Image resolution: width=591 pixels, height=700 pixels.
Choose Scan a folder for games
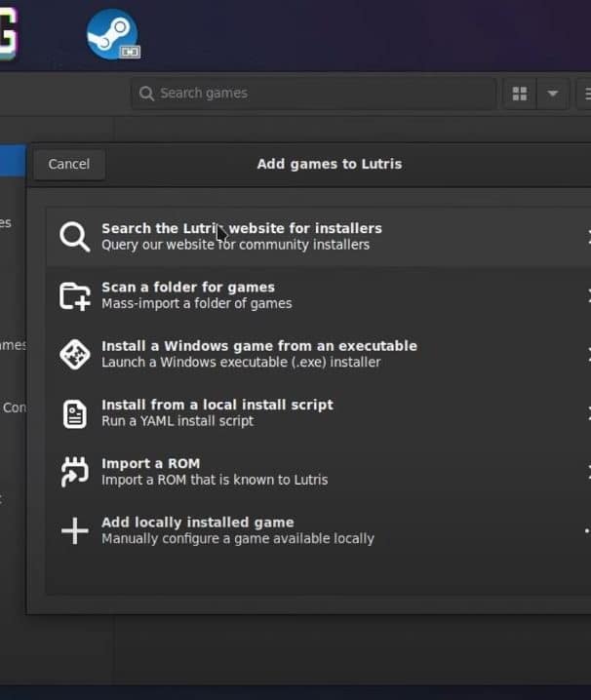pyautogui.click(x=318, y=295)
